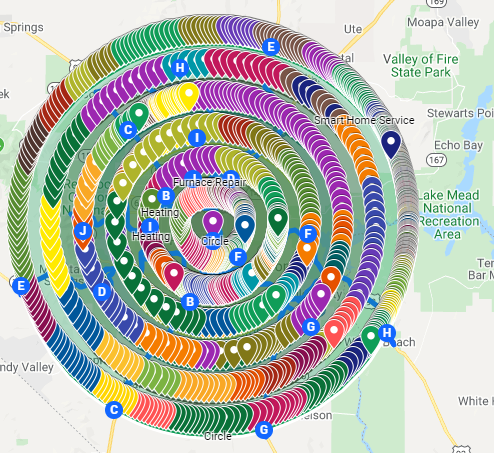494x453 pixels.
Task: Click the large crimson pin above the B marker
Action: point(174,276)
